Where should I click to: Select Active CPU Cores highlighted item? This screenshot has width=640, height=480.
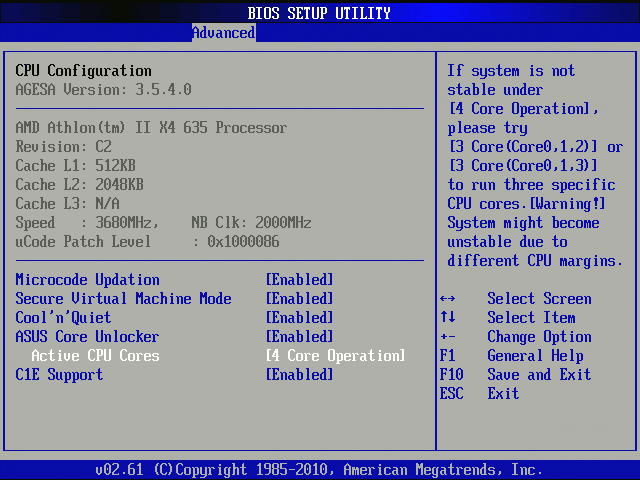pyautogui.click(x=96, y=356)
